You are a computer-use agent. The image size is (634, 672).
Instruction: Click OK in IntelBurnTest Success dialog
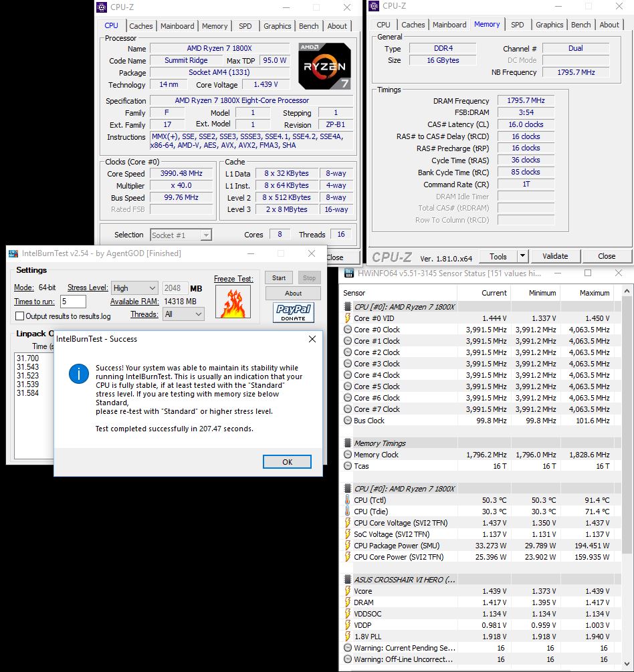(x=287, y=461)
